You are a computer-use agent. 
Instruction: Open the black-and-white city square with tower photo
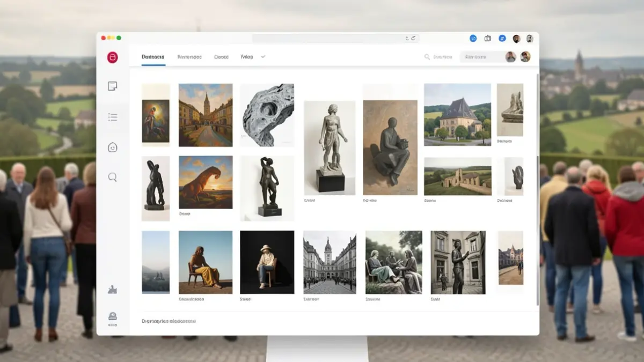[x=330, y=262]
